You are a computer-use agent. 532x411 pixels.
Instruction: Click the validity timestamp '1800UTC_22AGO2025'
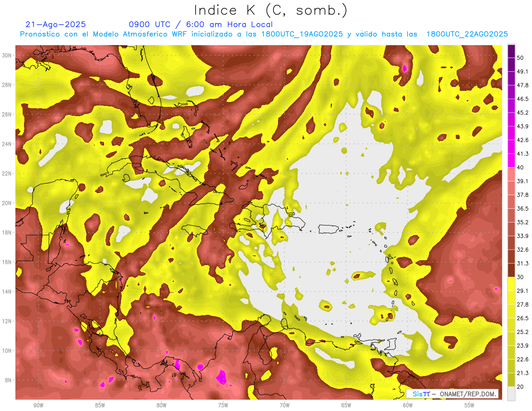pyautogui.click(x=467, y=34)
